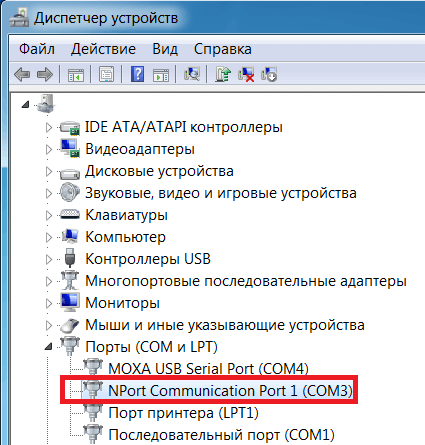This screenshot has width=425, height=445.
Task: Select the Дисковые устройства label
Action: [x=159, y=171]
